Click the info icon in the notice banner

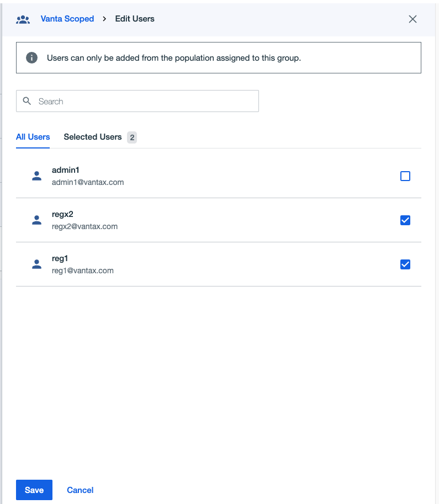31,58
